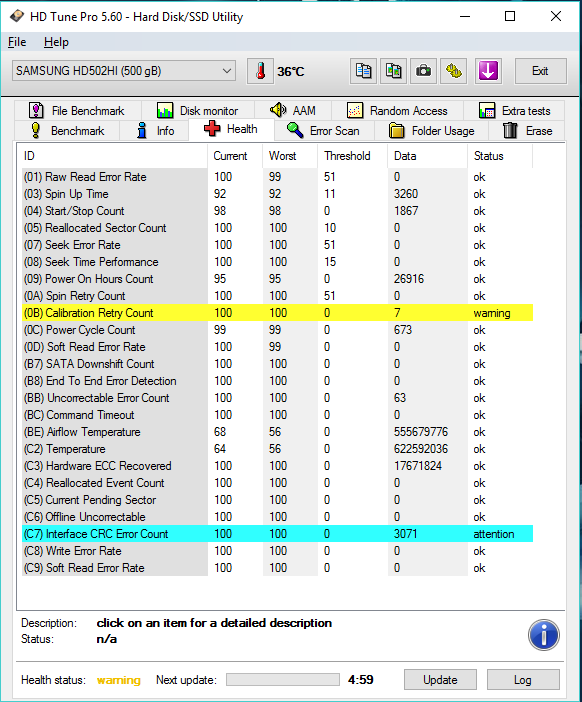Click the Exit button
Image resolution: width=582 pixels, height=702 pixels.
point(540,71)
